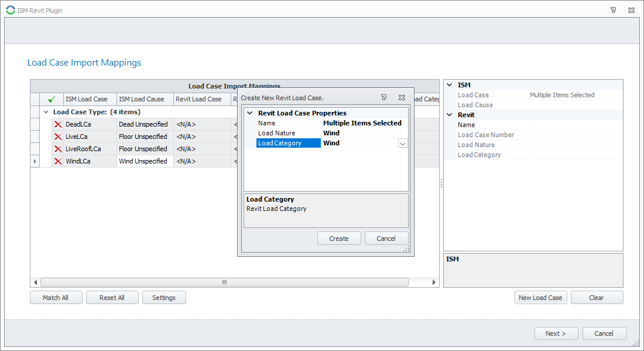
Task: Click the resize grip of the Create dialog
Action: [407, 248]
